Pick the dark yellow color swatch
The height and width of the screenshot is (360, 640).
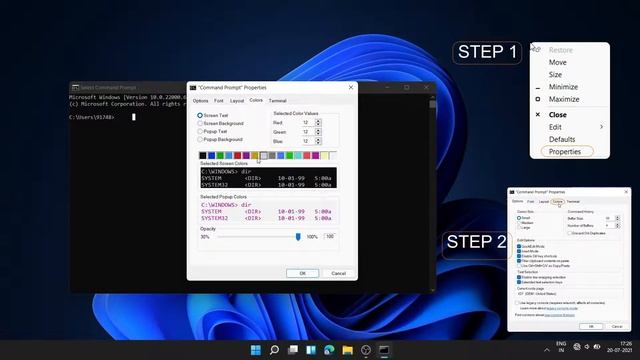point(255,156)
